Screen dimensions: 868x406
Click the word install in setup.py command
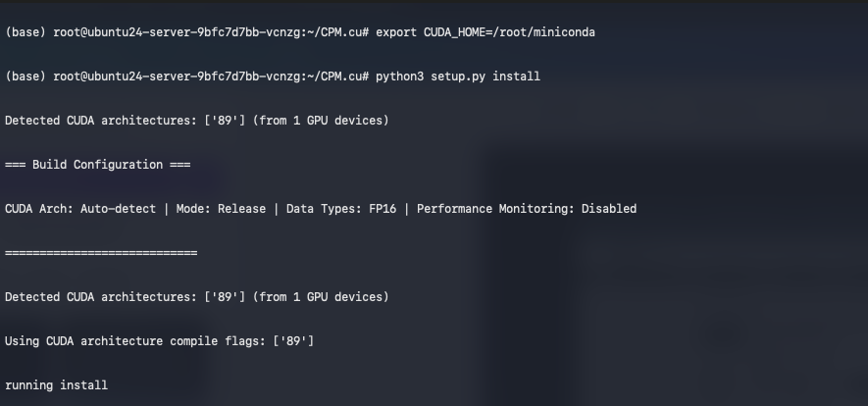coord(516,76)
